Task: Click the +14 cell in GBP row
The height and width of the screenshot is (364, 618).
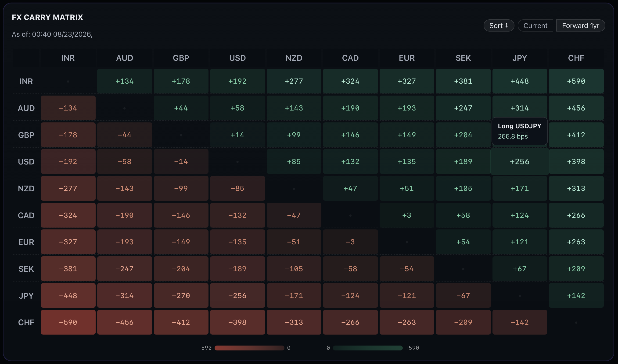Action: (237, 135)
